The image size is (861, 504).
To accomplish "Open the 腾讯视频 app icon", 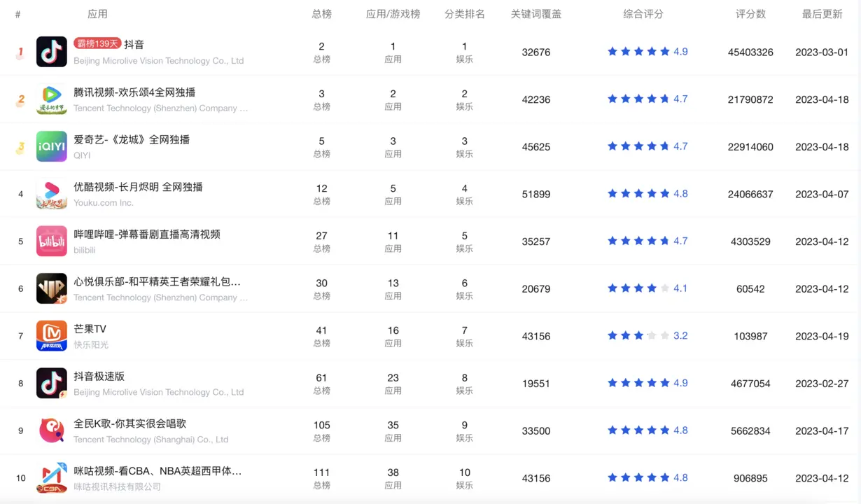I will (52, 99).
